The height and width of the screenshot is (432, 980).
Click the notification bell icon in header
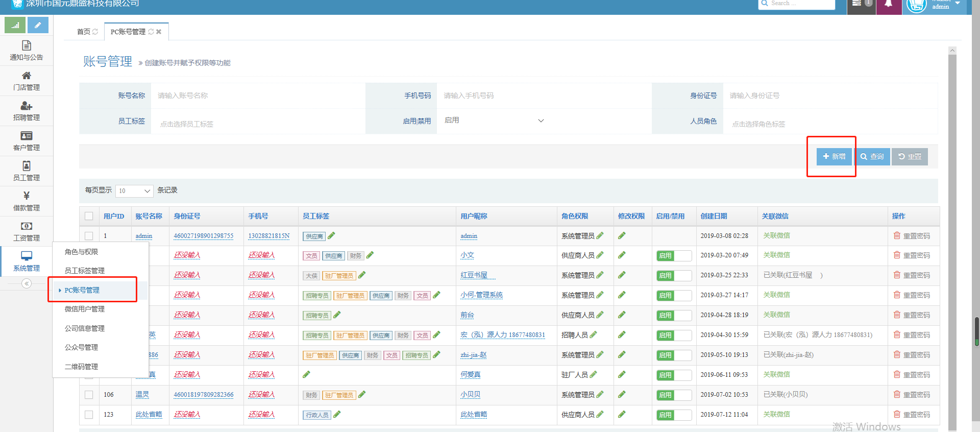click(x=888, y=4)
